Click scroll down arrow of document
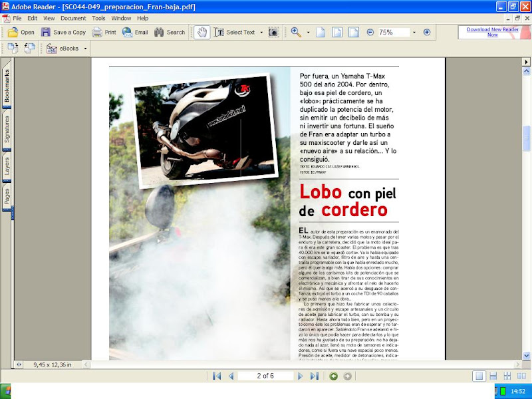 pos(526,356)
